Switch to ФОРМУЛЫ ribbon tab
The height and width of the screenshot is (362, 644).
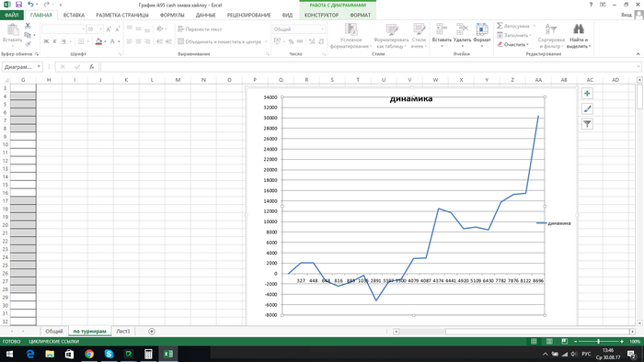[172, 15]
